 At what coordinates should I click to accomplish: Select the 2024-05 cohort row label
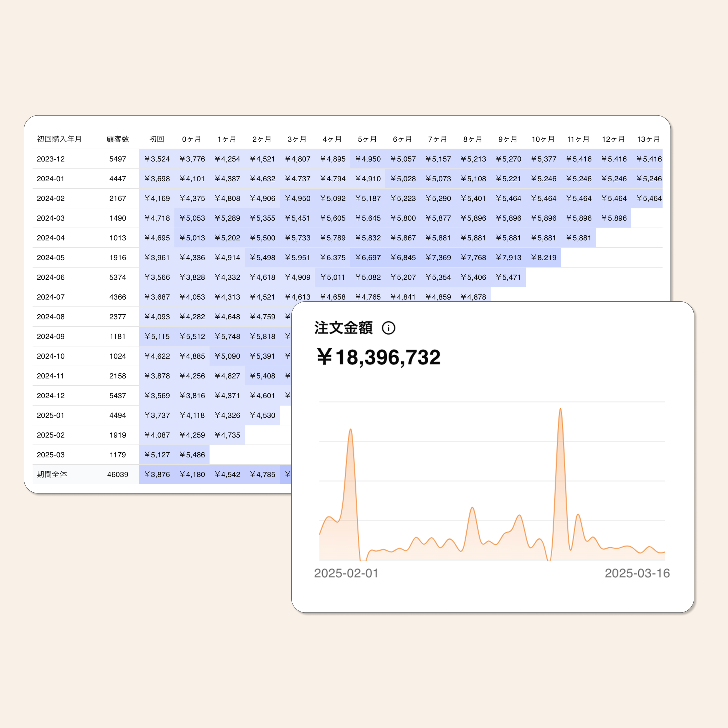[51, 258]
